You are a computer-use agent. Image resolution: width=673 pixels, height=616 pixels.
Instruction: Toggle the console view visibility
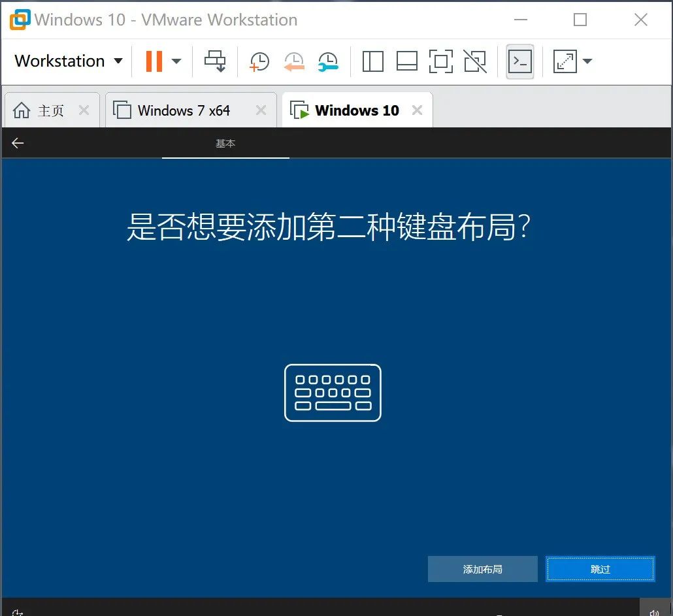[x=519, y=61]
